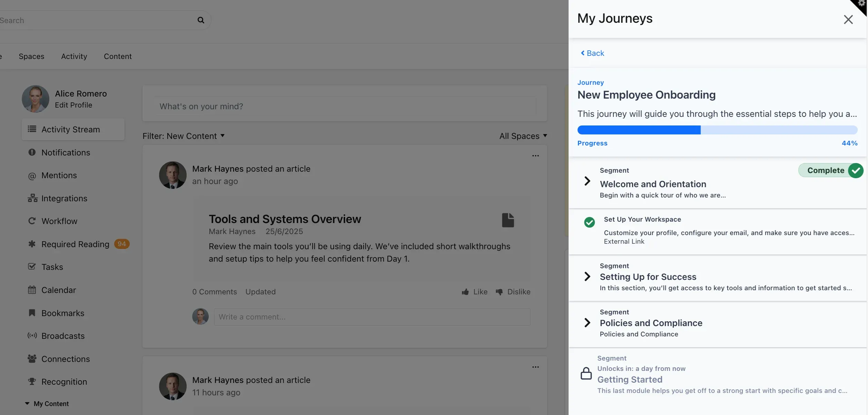Click the Notifications exclamation icon
Viewport: 868px width, 415px height.
(32, 152)
